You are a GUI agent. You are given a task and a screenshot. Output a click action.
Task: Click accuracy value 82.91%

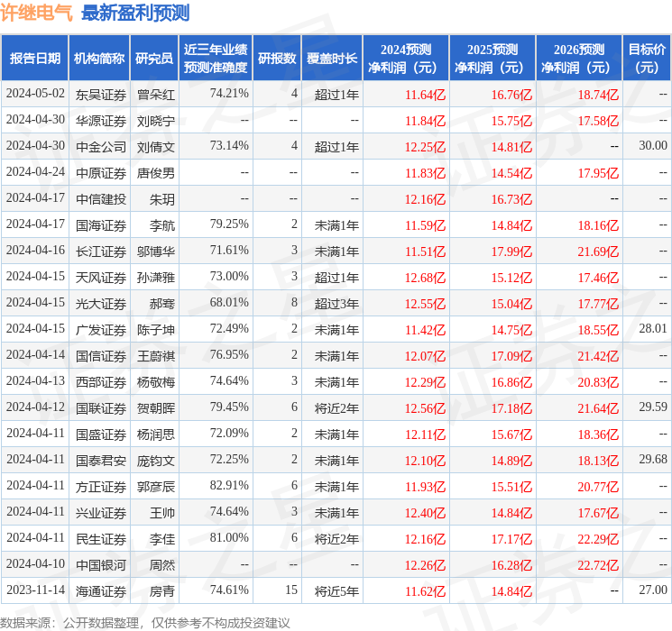(229, 485)
